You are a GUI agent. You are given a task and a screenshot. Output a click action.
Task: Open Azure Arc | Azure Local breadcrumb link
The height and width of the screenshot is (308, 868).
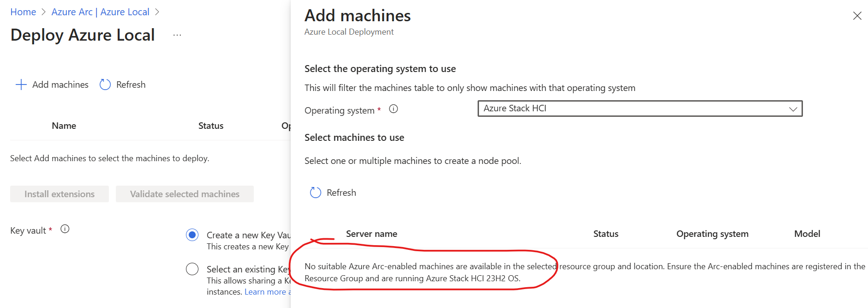(100, 12)
